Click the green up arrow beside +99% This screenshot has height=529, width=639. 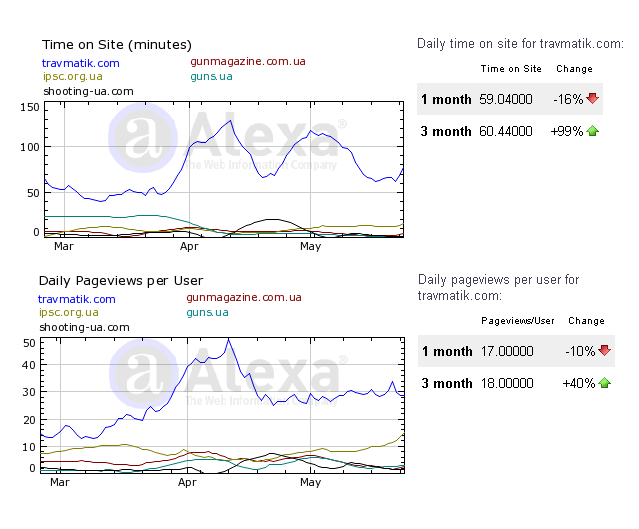coord(593,131)
